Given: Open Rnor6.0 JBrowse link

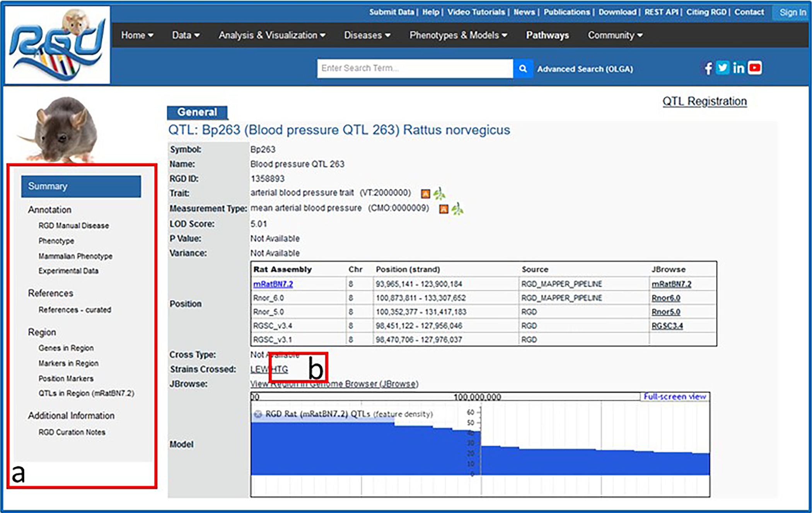Looking at the screenshot, I should point(666,298).
